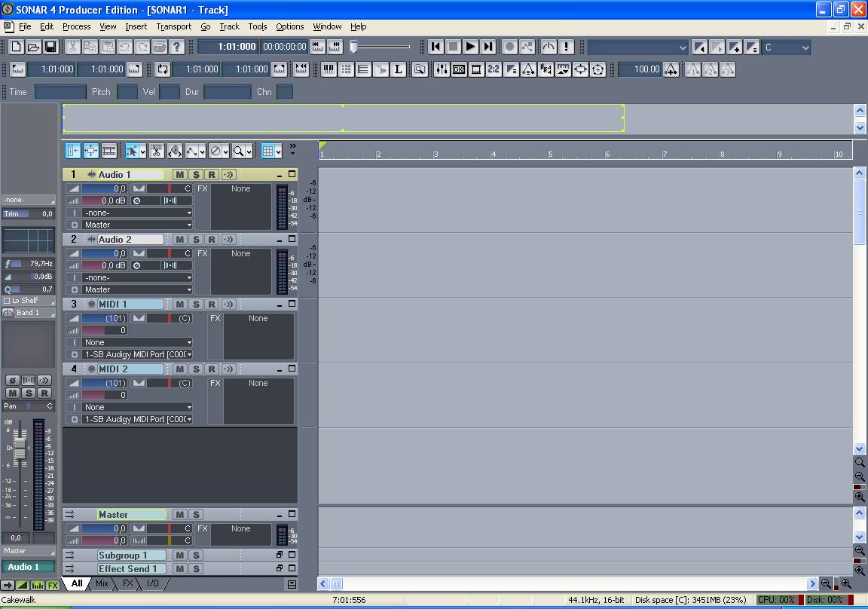Viewport: 868px width, 609px height.
Task: Click Audio 1 volume slider showing 0,0
Action: (105, 188)
